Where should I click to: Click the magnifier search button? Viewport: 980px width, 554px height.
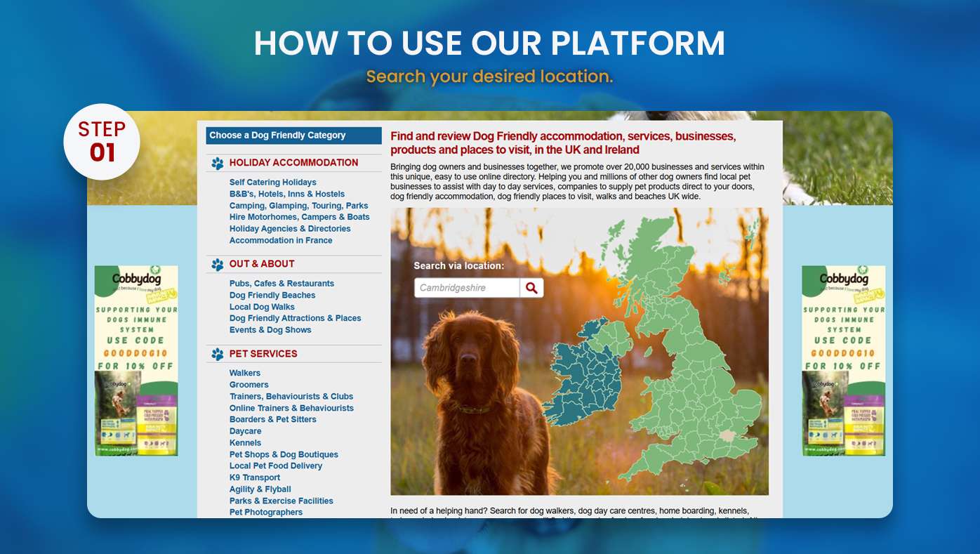click(531, 288)
